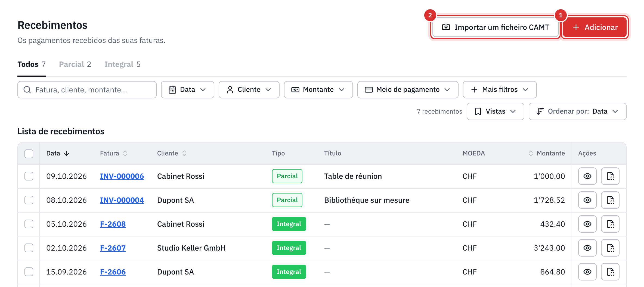Tick checkbox for 05.10.2026 row

point(29,224)
